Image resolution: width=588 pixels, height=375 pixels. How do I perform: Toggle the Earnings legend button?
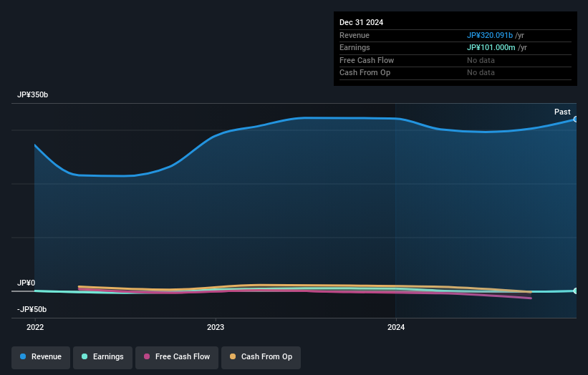pyautogui.click(x=102, y=357)
